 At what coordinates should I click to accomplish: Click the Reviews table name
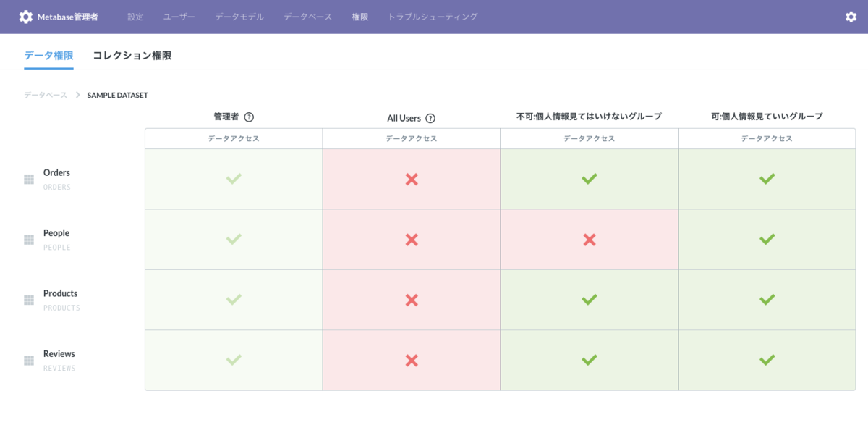59,354
